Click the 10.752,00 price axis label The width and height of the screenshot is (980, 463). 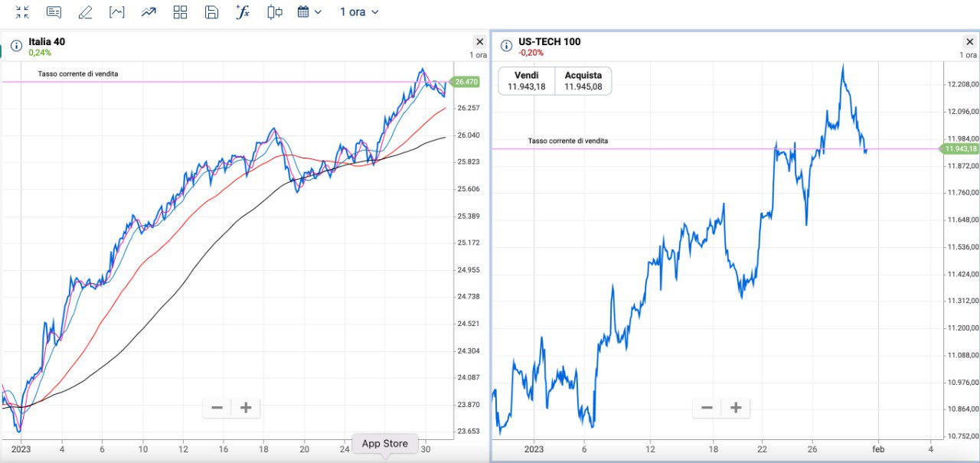tap(963, 436)
